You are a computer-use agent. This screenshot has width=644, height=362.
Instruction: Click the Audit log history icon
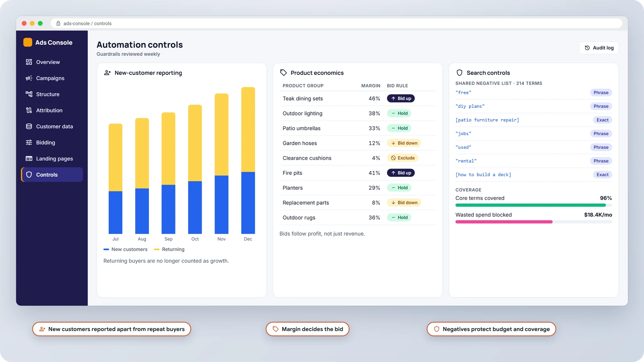pyautogui.click(x=587, y=48)
